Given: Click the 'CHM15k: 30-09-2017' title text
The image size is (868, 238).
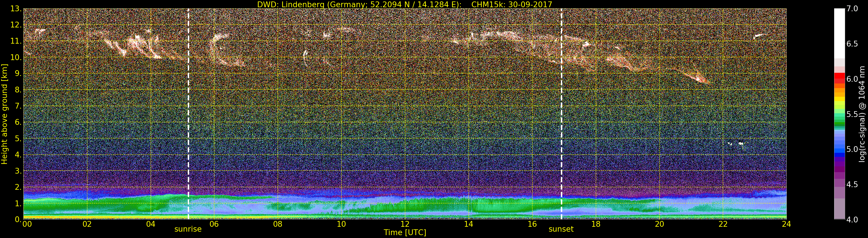Looking at the screenshot, I should coord(511,4).
